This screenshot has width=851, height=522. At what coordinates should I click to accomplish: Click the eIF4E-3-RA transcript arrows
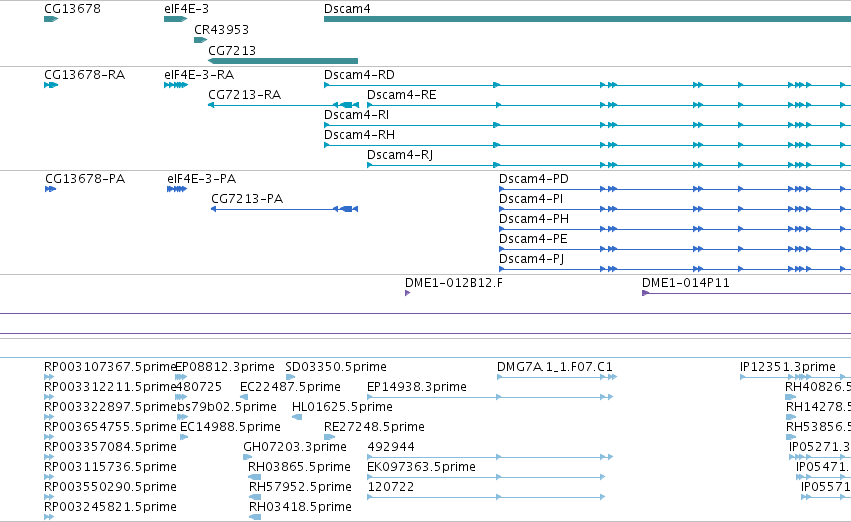tap(176, 85)
